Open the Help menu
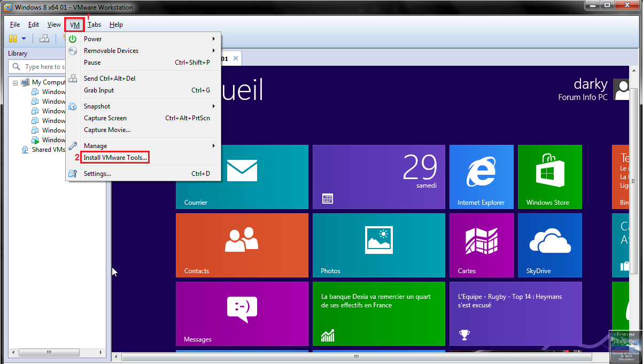Viewport: 643px width, 364px height. 116,25
